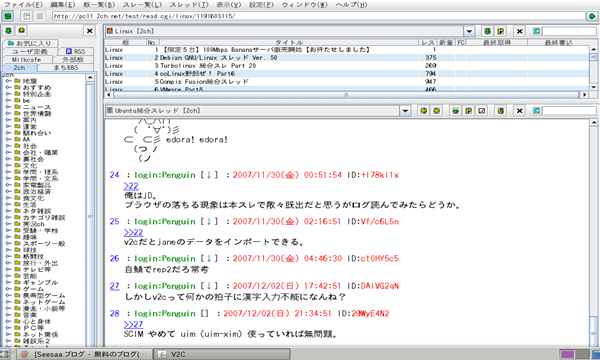Open the ヘルプ(H) menu
Viewport: 600px width, 360px height.
351,5
